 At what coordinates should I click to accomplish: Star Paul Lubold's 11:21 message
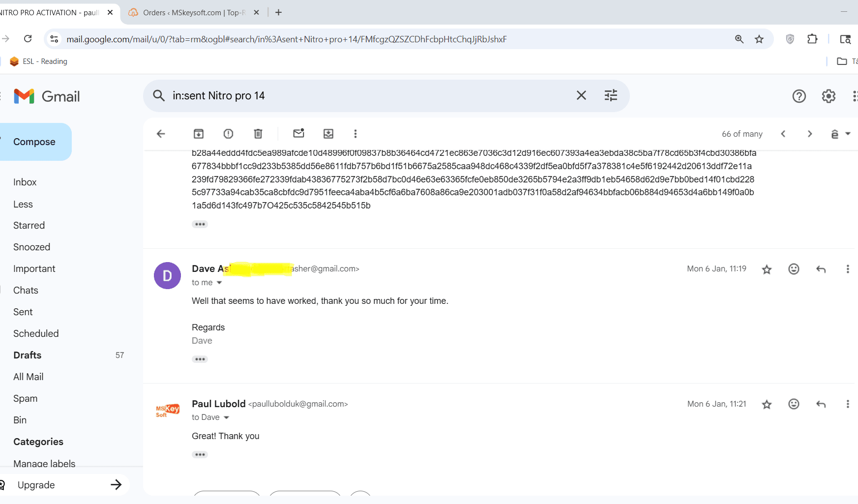(767, 404)
